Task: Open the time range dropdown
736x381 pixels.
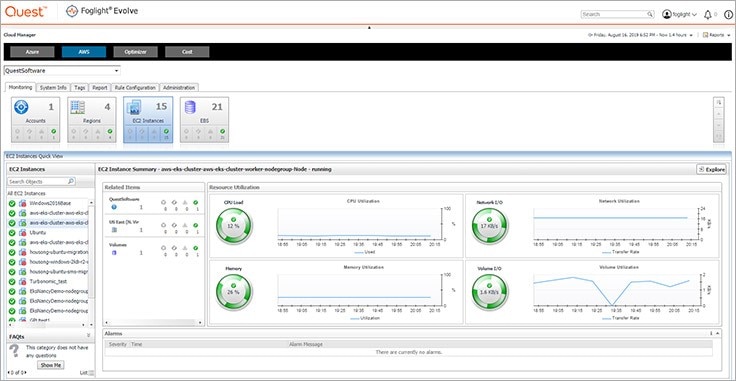Action: click(x=691, y=35)
